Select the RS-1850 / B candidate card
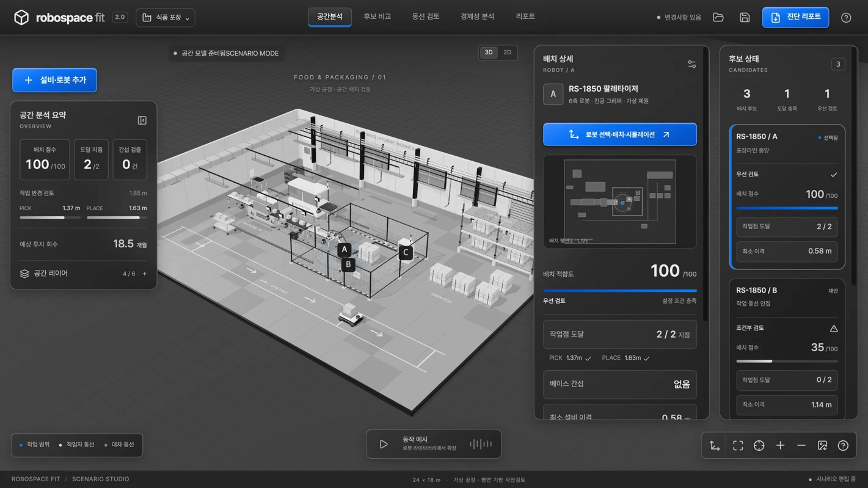868x488 pixels. coord(787,349)
